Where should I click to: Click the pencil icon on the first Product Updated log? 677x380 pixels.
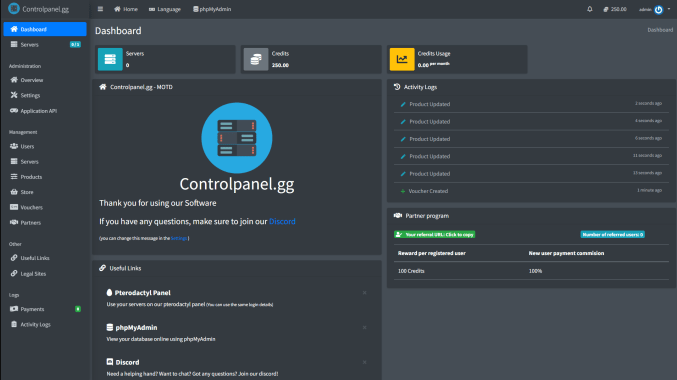point(403,104)
